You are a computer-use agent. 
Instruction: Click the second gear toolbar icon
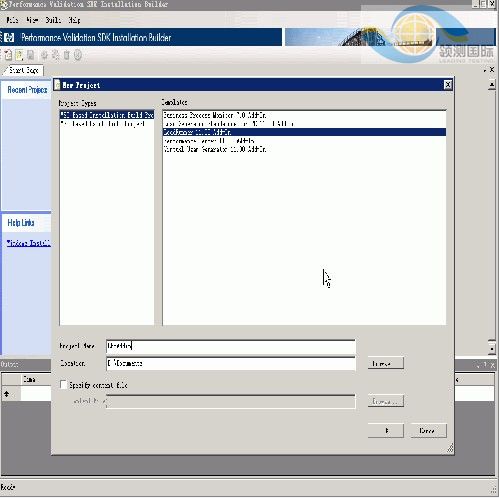click(x=55, y=55)
